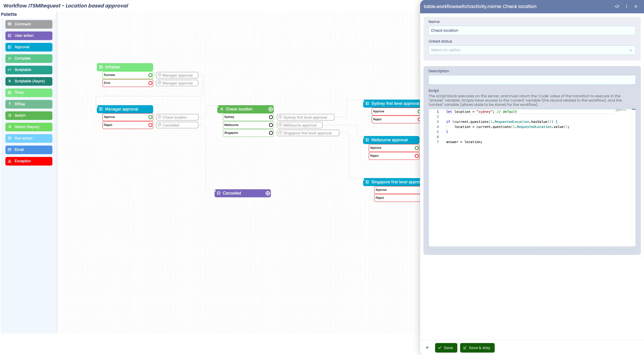644x355 pixels.
Task: Click the Name input field
Action: point(532,30)
